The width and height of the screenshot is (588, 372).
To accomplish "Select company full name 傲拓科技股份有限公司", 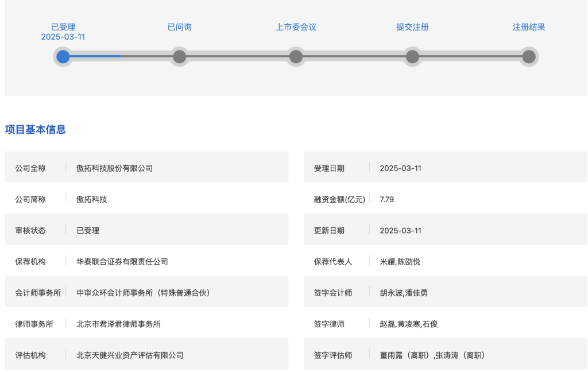I will point(115,168).
